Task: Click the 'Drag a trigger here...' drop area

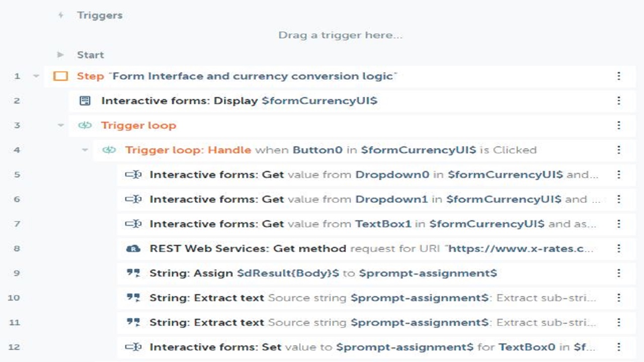Action: 340,35
